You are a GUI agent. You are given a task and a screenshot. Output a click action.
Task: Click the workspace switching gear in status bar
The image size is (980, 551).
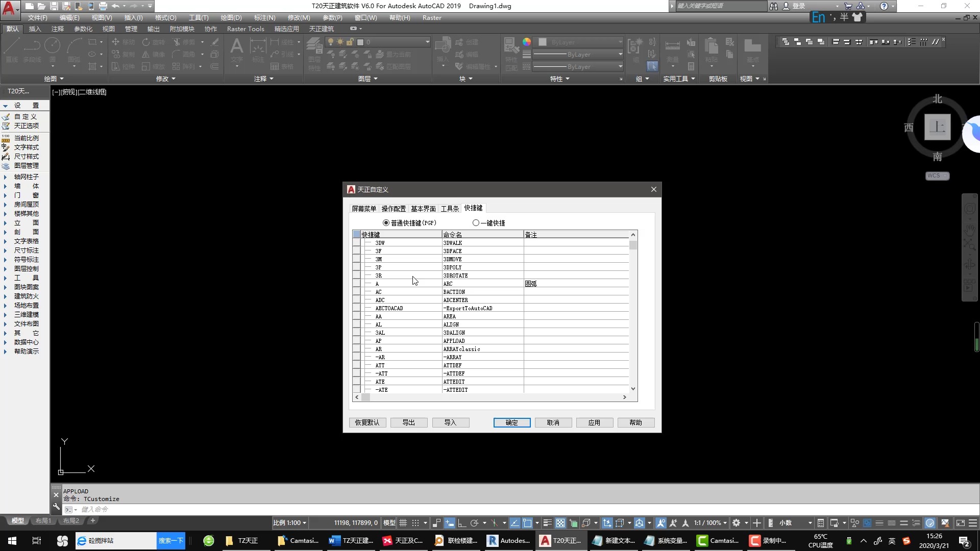[736, 523]
